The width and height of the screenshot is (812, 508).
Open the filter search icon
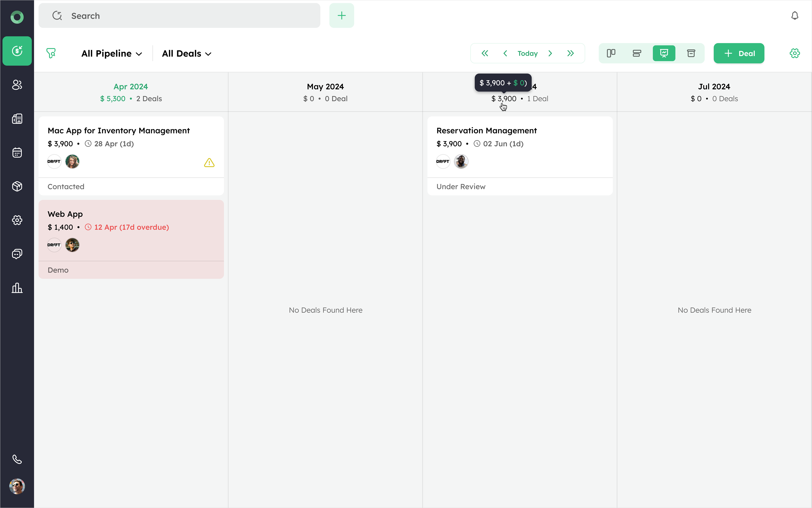click(51, 53)
